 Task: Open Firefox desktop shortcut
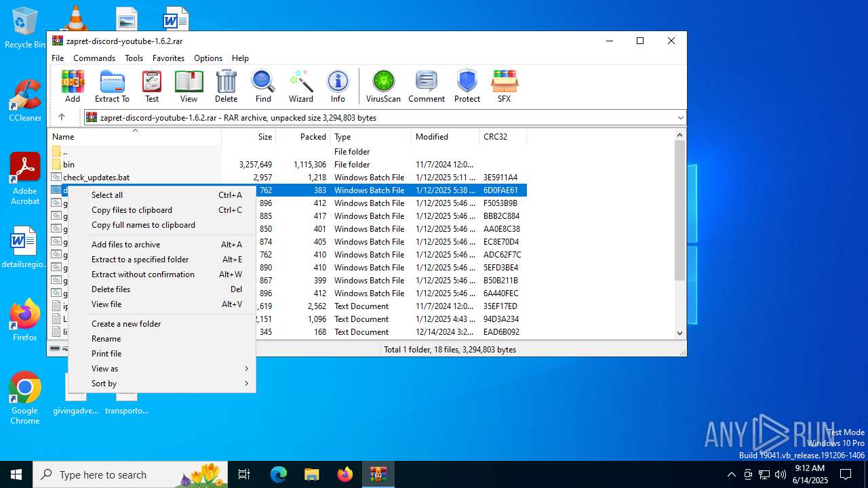pyautogui.click(x=25, y=320)
